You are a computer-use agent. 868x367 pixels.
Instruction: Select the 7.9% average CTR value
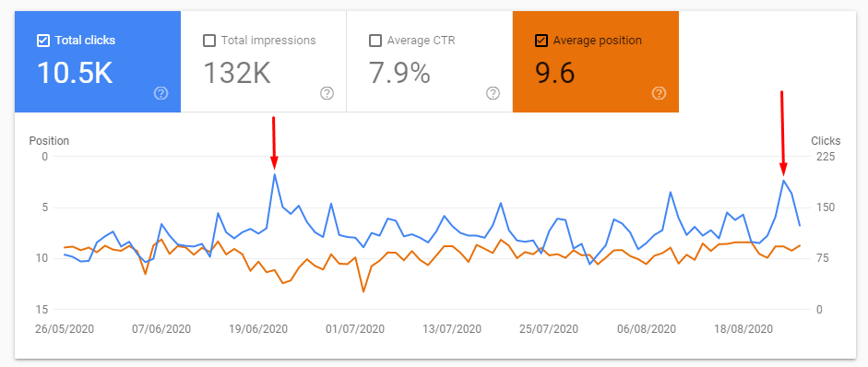(399, 73)
